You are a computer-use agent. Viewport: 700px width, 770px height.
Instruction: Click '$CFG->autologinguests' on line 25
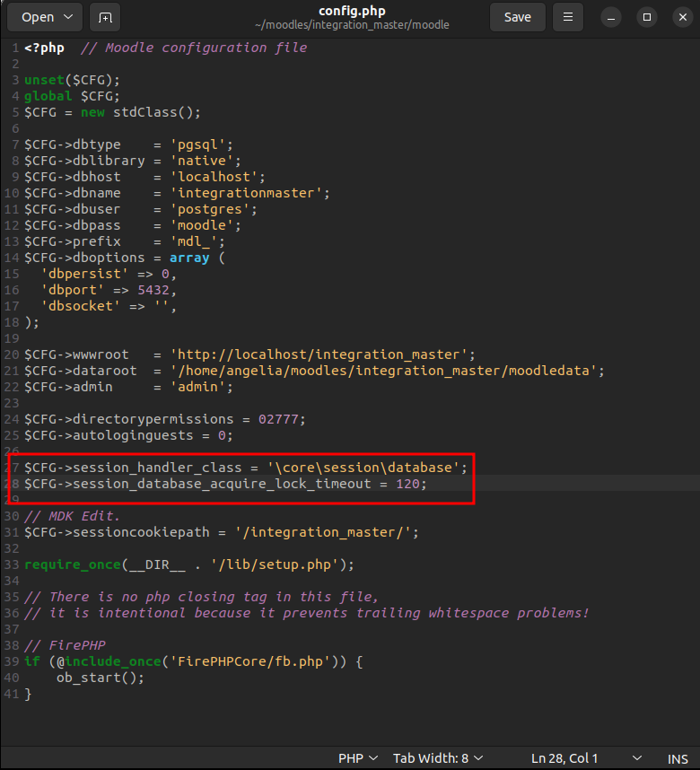point(109,435)
